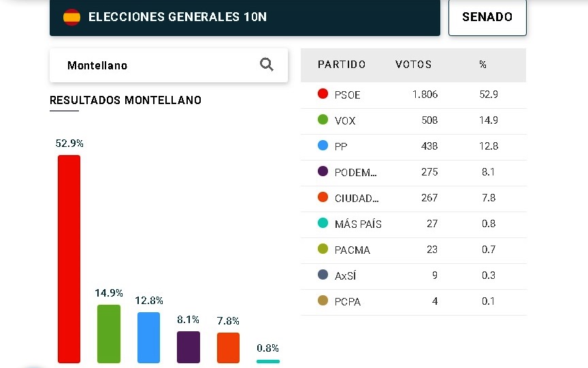Click the green VOX party dot
The height and width of the screenshot is (368, 588).
pyautogui.click(x=323, y=120)
